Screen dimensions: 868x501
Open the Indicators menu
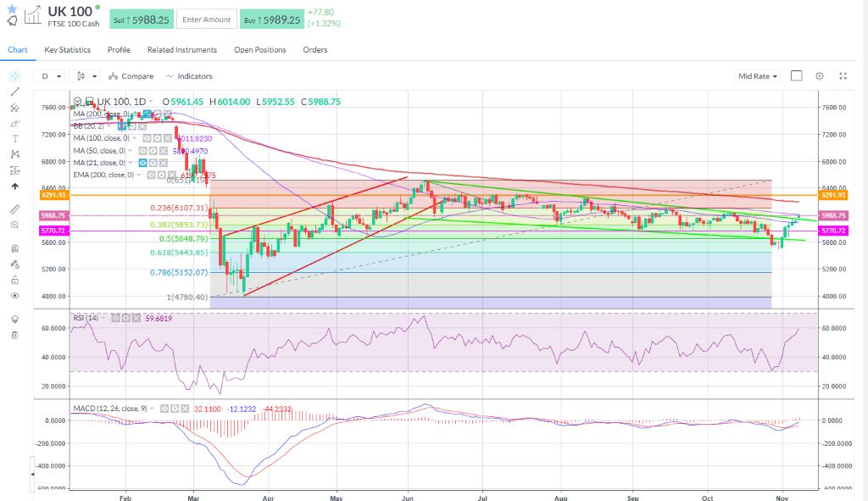pyautogui.click(x=189, y=76)
